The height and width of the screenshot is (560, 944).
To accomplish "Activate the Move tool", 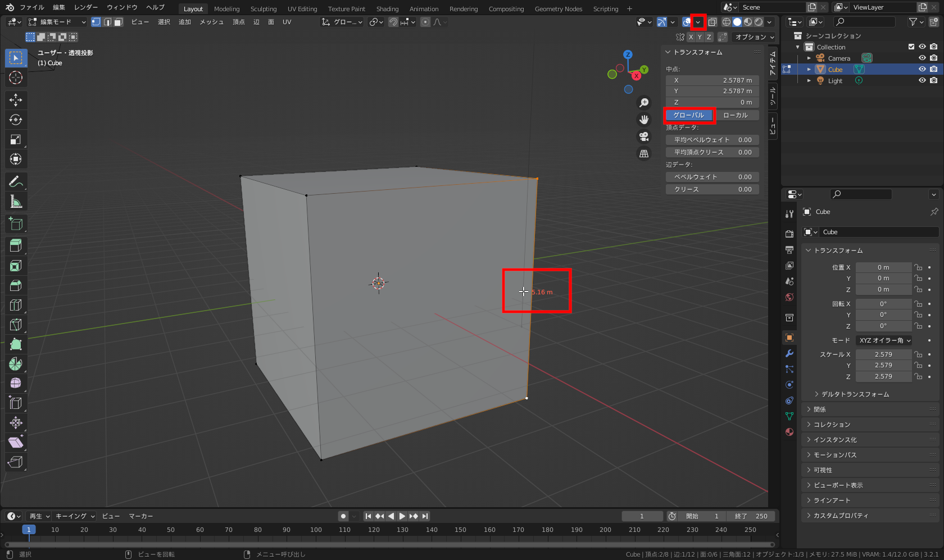I will click(x=16, y=100).
